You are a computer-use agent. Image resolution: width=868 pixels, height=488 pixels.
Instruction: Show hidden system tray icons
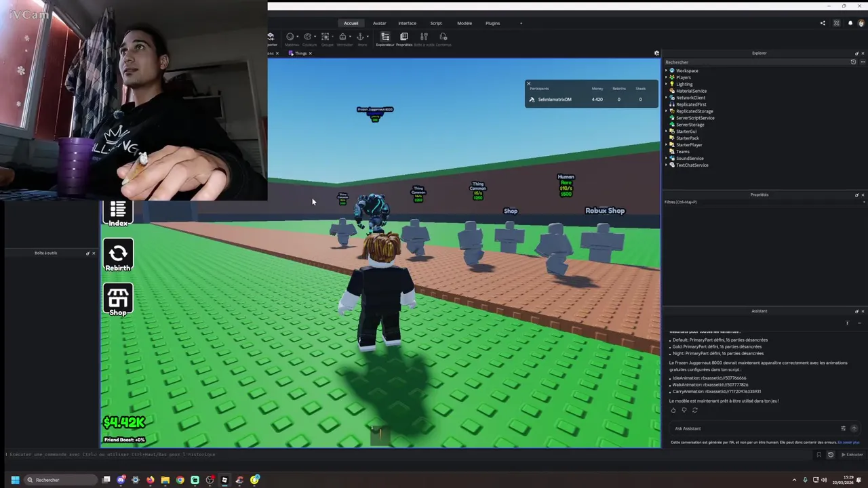point(794,480)
